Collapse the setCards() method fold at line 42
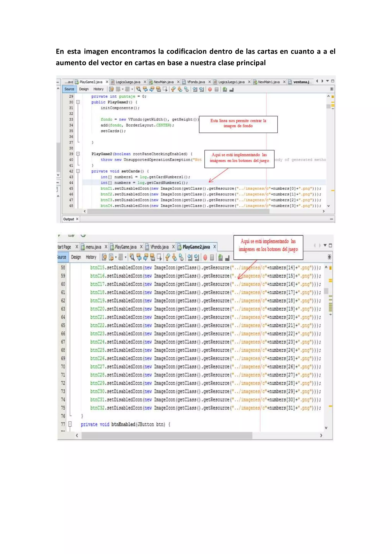Viewport: 392px width, 554px height. click(78, 171)
